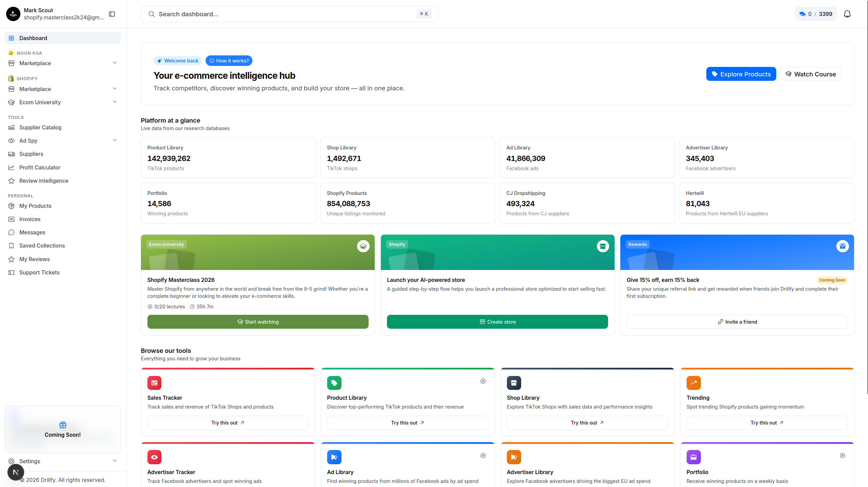The height and width of the screenshot is (487, 868).
Task: Click the Mark Scout profile avatar
Action: point(13,14)
